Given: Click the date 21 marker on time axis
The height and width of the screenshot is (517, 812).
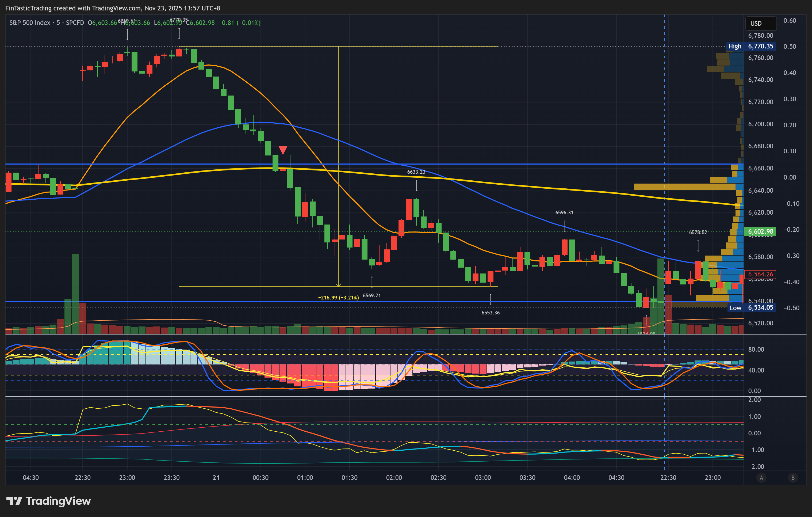Looking at the screenshot, I should coord(216,477).
